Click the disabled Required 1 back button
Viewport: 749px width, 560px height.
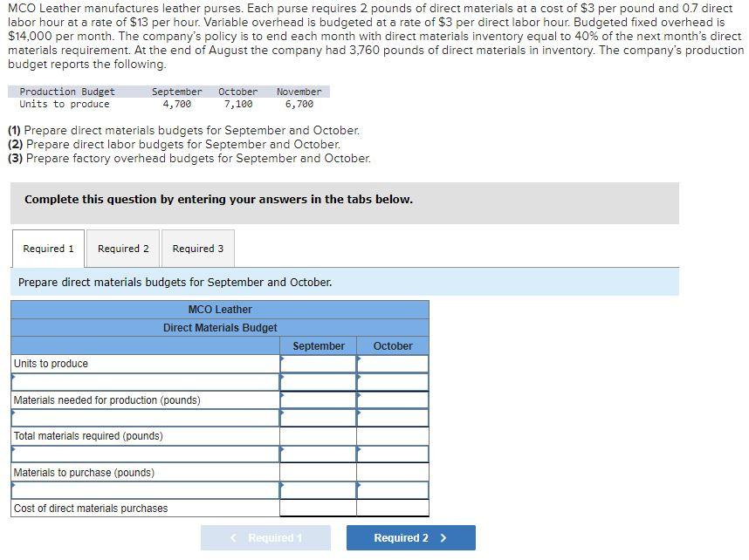[x=265, y=537]
